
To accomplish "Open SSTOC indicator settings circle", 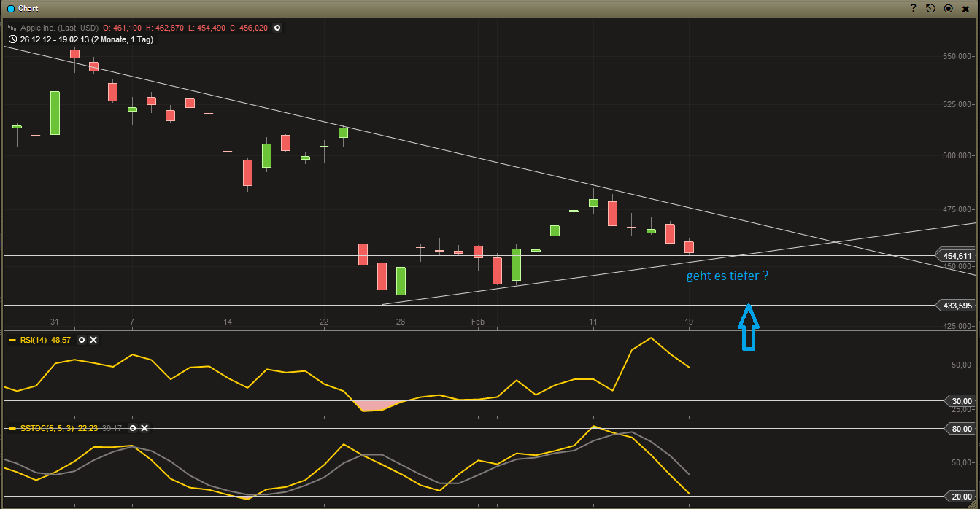I will click(x=133, y=428).
